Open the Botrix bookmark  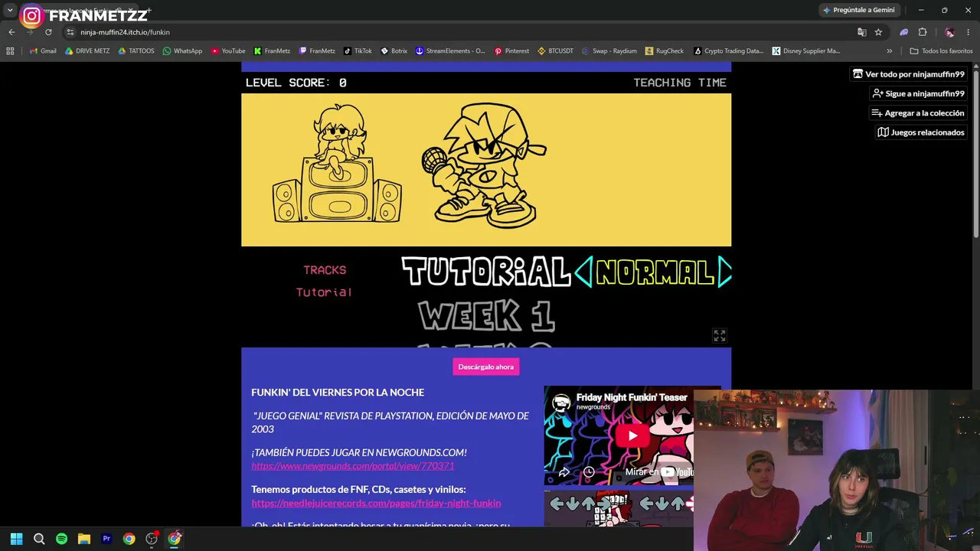click(x=394, y=51)
